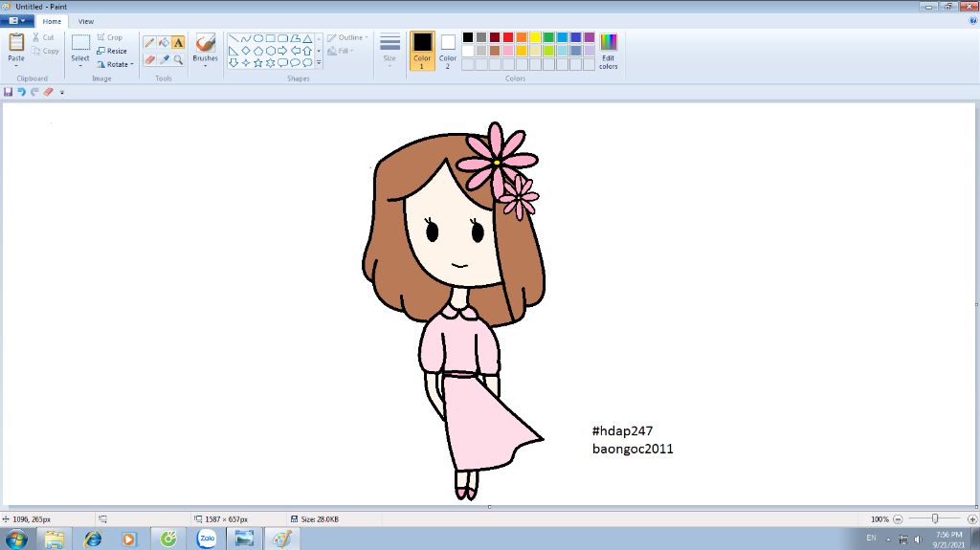
Task: Set Color 1 as active color slot
Action: pyautogui.click(x=422, y=50)
